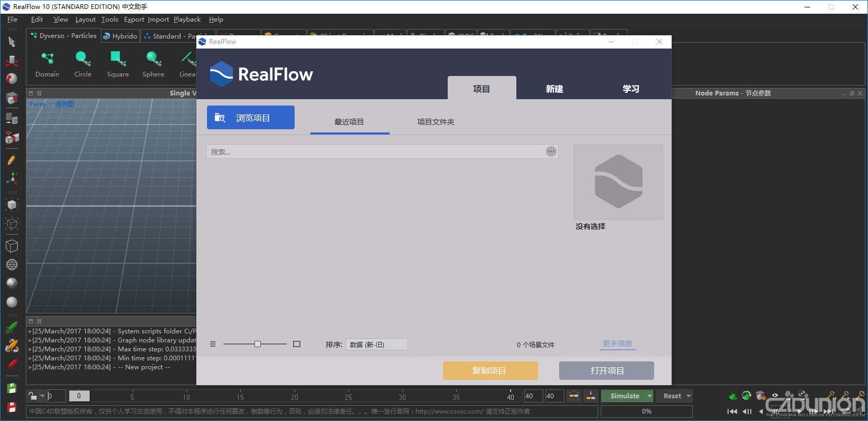
Task: Select the 最近项目 sub-tab
Action: click(x=350, y=122)
